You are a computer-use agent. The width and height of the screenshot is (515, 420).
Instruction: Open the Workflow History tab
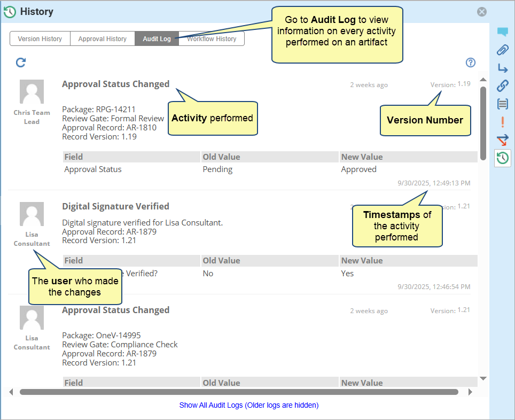point(212,39)
